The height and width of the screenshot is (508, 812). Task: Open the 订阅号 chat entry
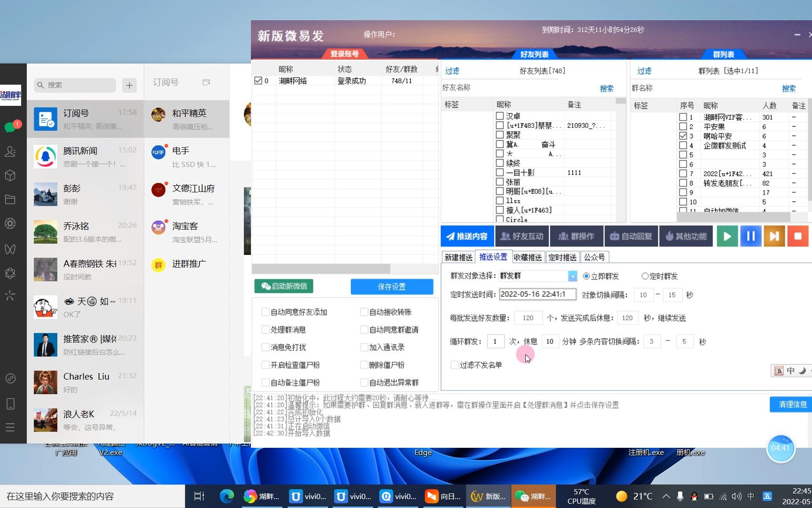pos(85,119)
